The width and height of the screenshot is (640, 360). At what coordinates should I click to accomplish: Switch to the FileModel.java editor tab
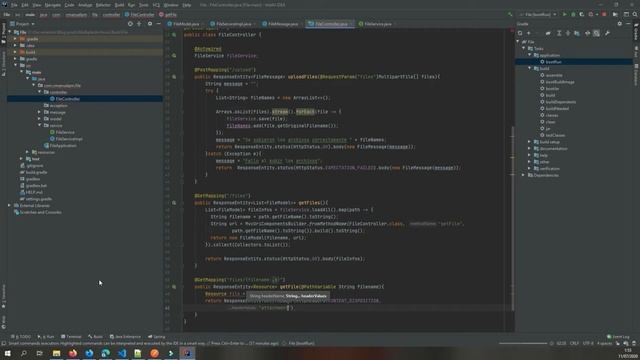coord(186,24)
